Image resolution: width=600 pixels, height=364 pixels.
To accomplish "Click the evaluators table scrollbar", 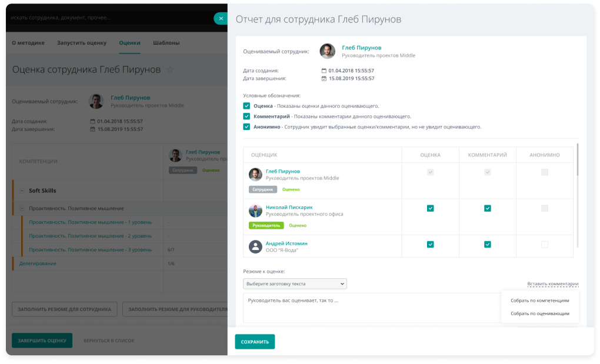I will point(578,160).
